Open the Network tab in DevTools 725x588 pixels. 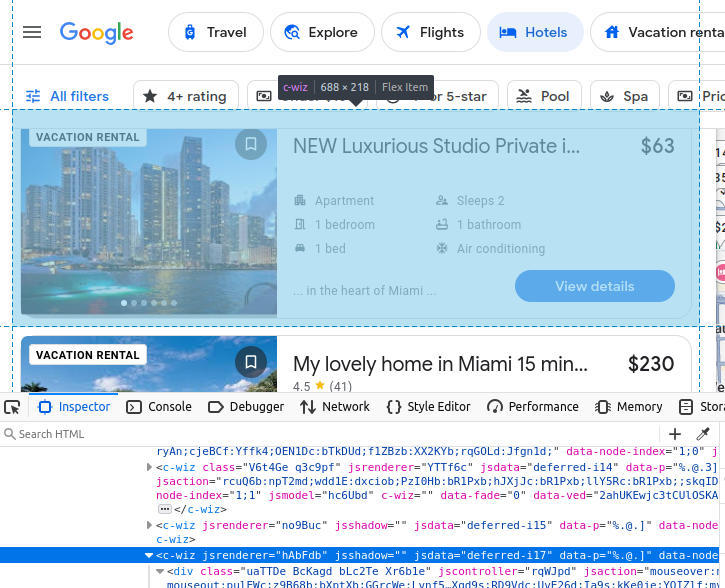[x=335, y=407]
